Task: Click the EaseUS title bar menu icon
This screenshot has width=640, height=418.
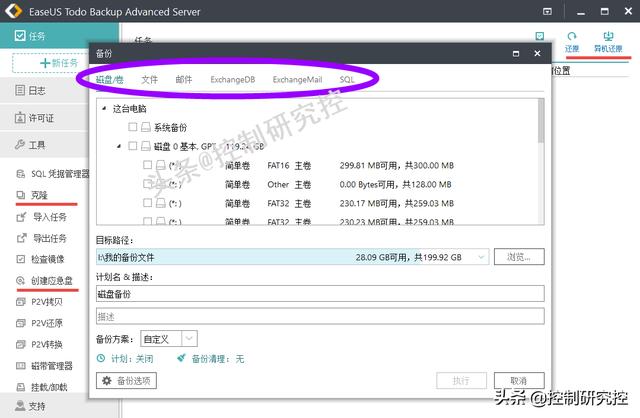Action: point(547,11)
